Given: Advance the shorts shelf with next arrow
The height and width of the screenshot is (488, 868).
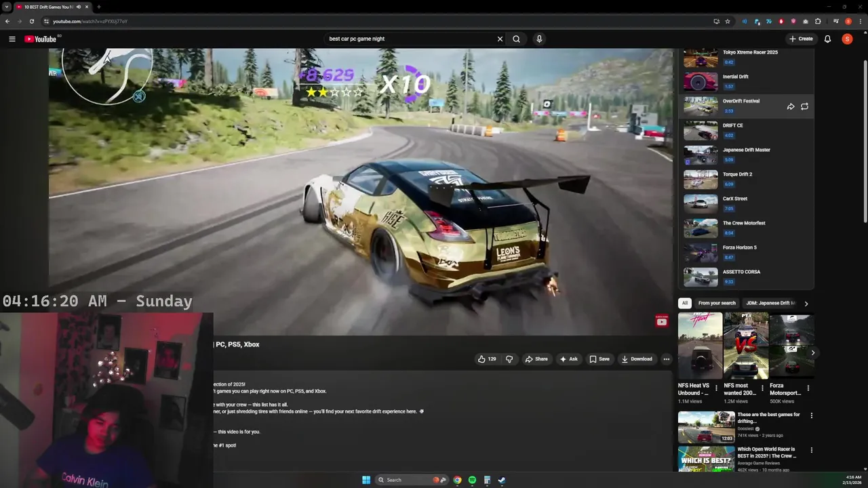Looking at the screenshot, I should pos(812,352).
